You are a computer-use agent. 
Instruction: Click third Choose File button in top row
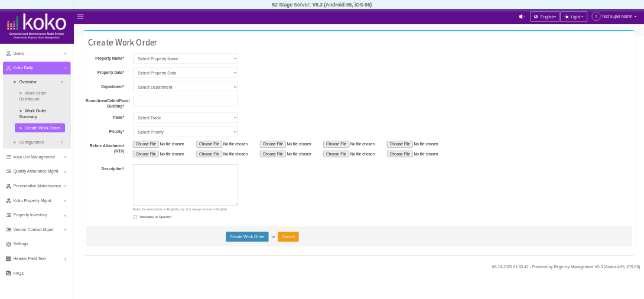point(273,144)
